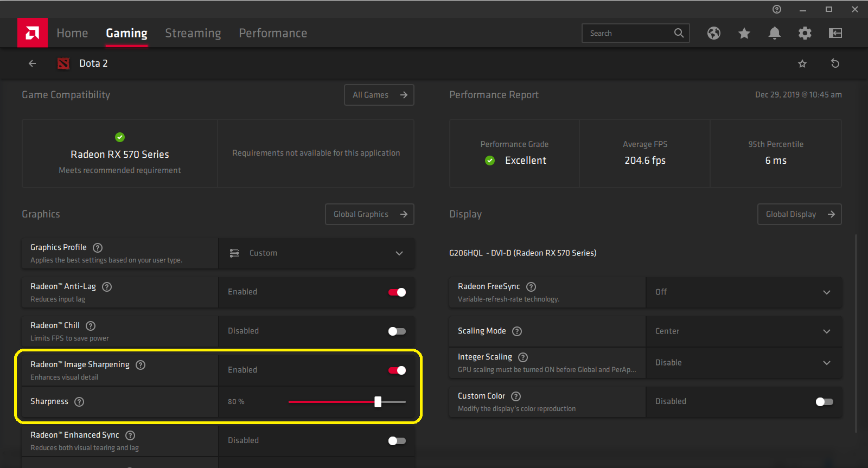The image size is (868, 468).
Task: Show help for Radeon Enhanced Sync
Action: 130,435
